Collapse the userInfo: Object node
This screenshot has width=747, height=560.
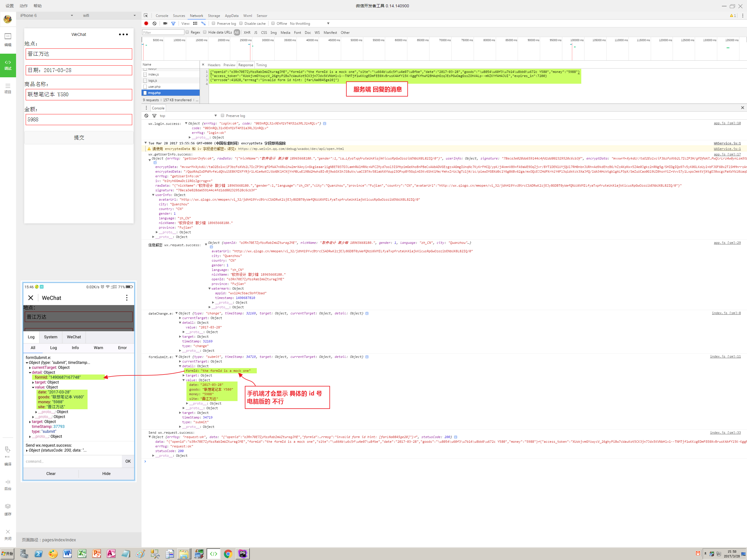(x=153, y=195)
